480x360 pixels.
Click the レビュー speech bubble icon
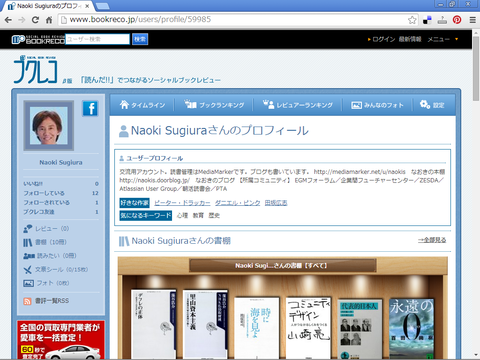click(x=28, y=229)
